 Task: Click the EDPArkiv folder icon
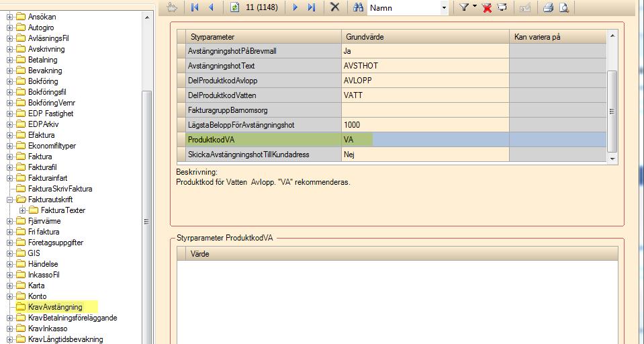pos(21,124)
